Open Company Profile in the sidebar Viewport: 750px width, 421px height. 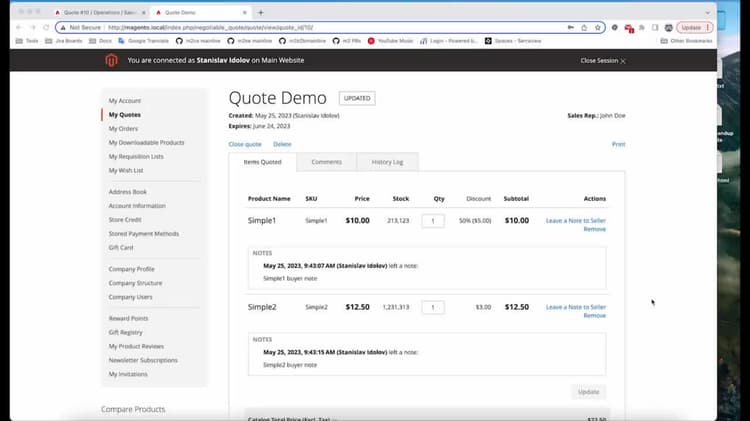pos(132,269)
